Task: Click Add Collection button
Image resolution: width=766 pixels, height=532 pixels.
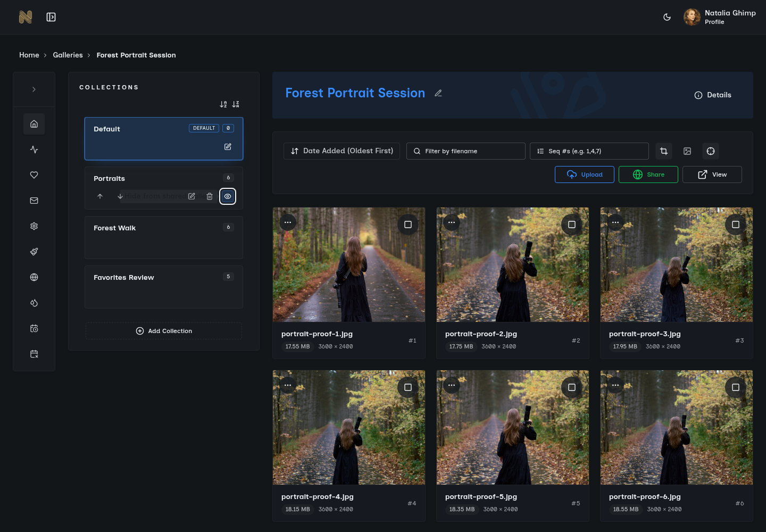Action: coord(164,331)
